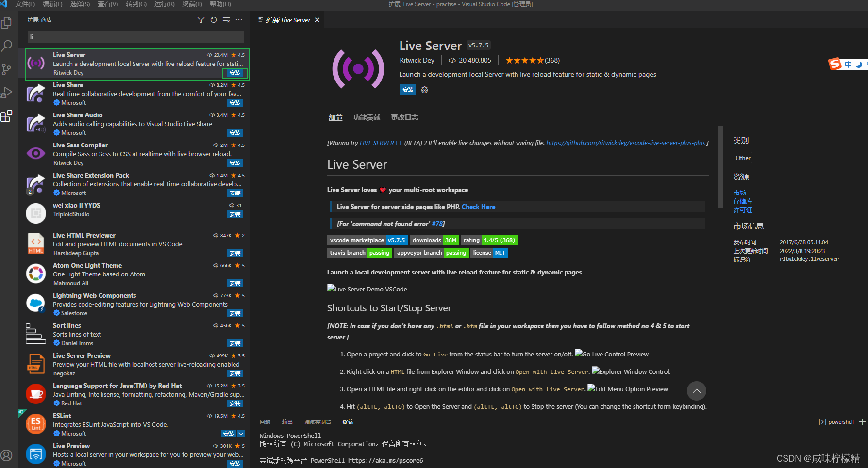The width and height of the screenshot is (868, 468).
Task: Select Language Support for Java icon
Action: coord(36,394)
